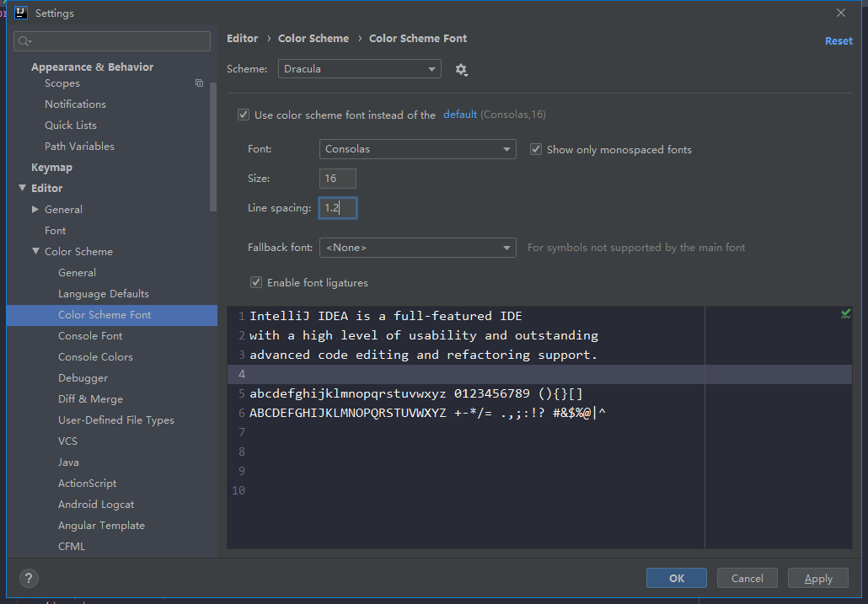Select Notifications in settings tree

pyautogui.click(x=75, y=104)
